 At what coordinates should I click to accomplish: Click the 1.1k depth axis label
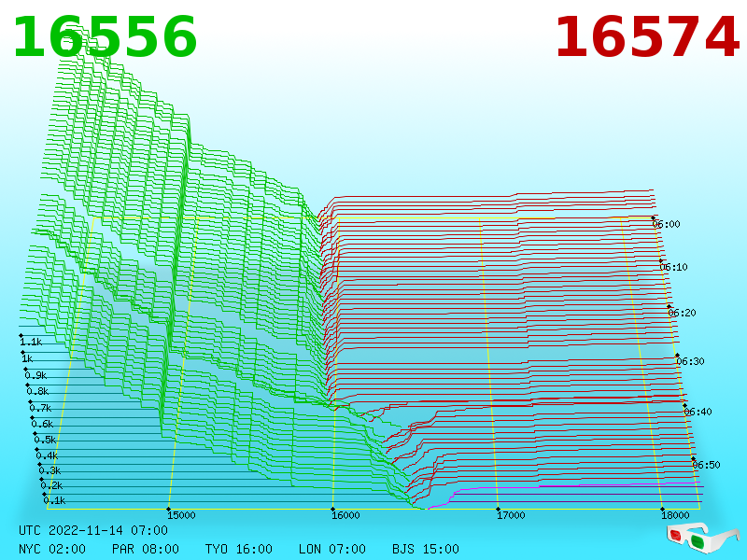[x=31, y=342]
